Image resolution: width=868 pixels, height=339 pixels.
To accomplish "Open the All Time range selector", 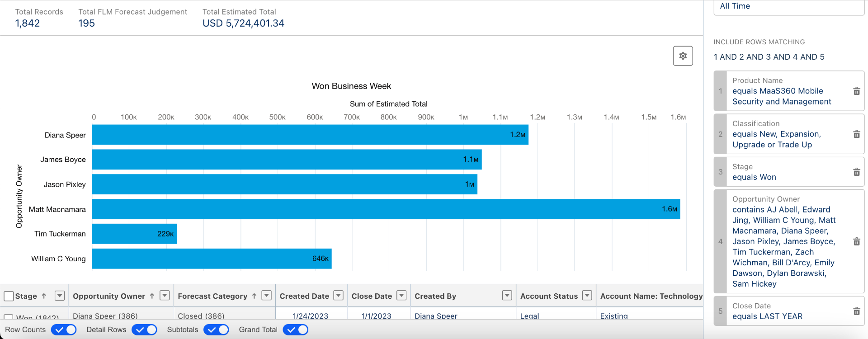I will click(x=789, y=7).
